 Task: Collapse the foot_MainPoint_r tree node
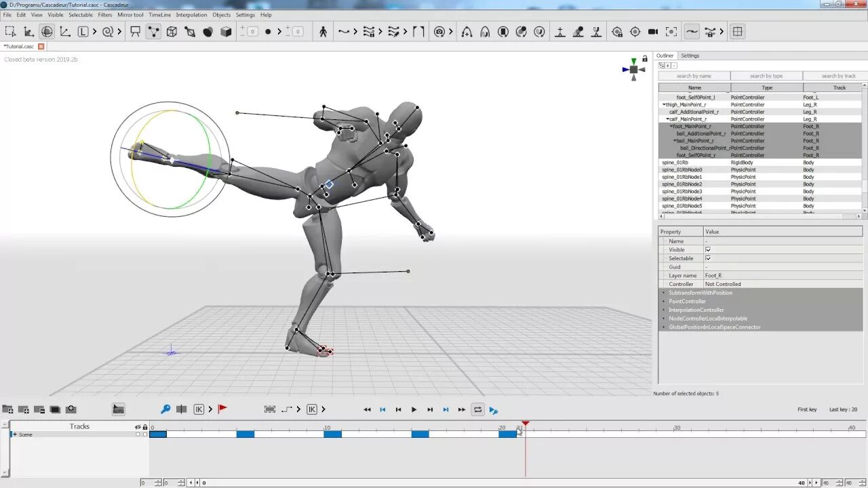point(671,127)
